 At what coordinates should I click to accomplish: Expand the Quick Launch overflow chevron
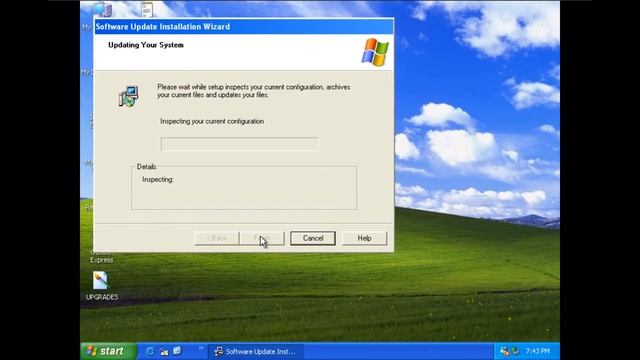coord(201,348)
